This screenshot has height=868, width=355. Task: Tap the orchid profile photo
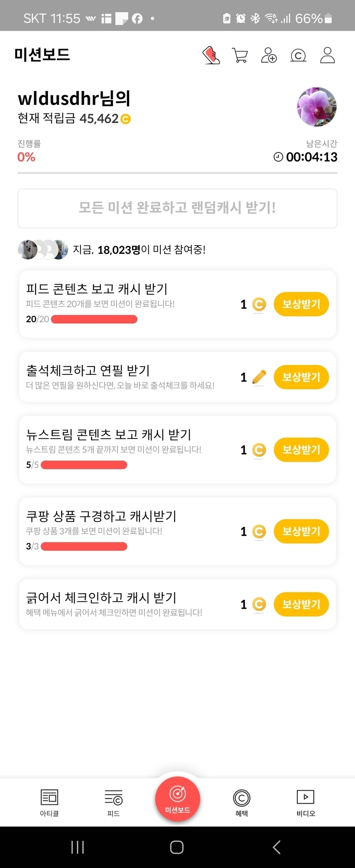click(x=317, y=107)
